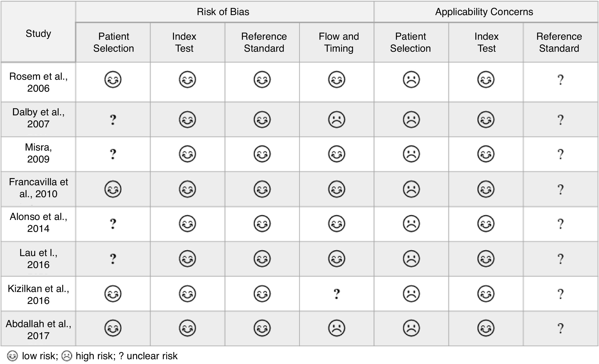The height and width of the screenshot is (364, 599).
Task: Click the sad face in Dalby's Flow and Timing cell
Action: [337, 119]
